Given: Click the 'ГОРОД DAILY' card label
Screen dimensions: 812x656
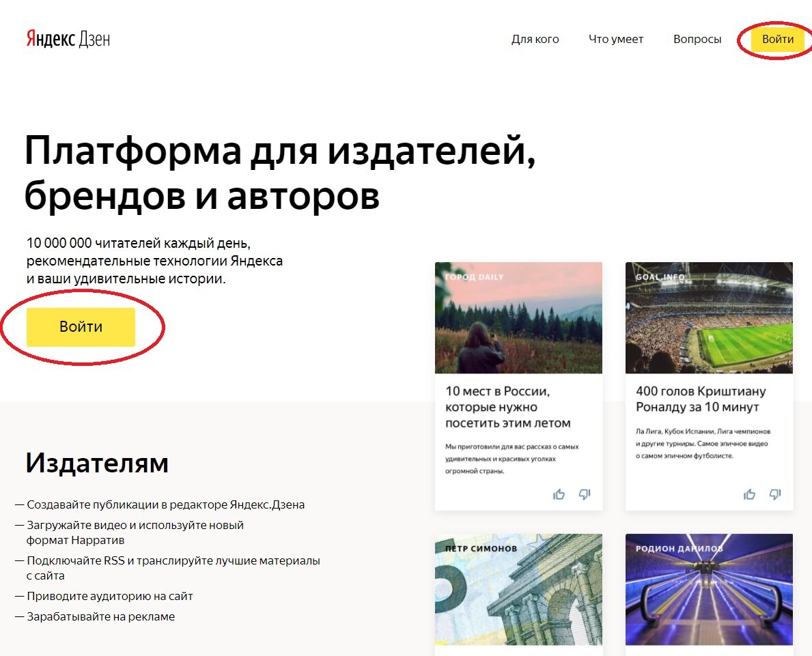Looking at the screenshot, I should click(x=475, y=277).
